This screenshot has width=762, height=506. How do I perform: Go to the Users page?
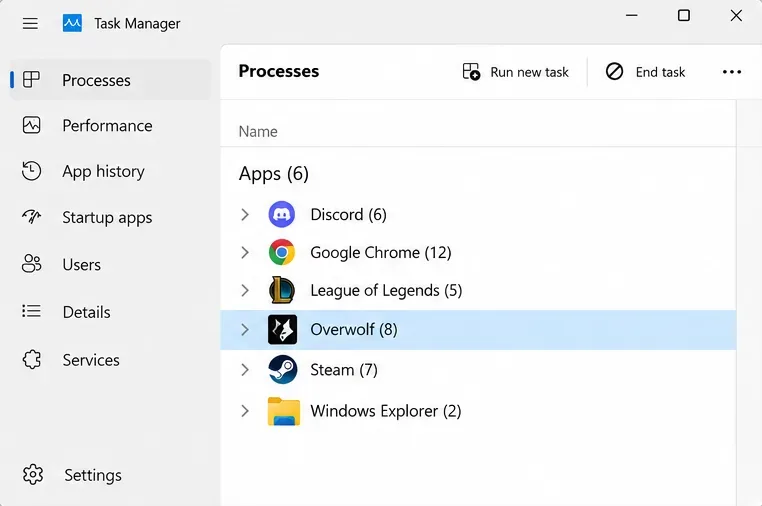tap(111, 264)
